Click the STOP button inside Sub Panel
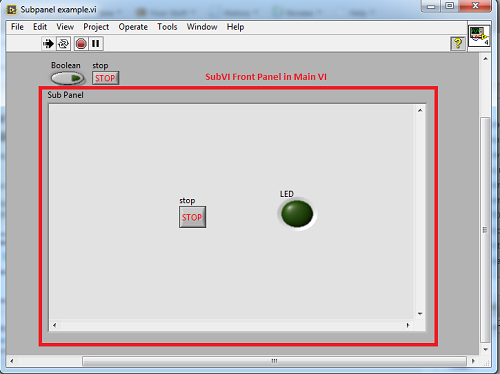This screenshot has width=500, height=374. click(192, 217)
